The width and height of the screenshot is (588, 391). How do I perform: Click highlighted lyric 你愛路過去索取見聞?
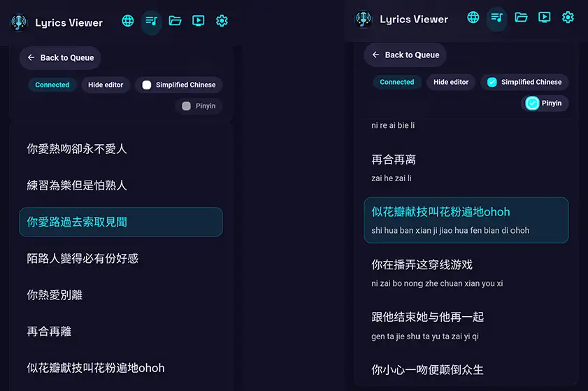pos(121,222)
